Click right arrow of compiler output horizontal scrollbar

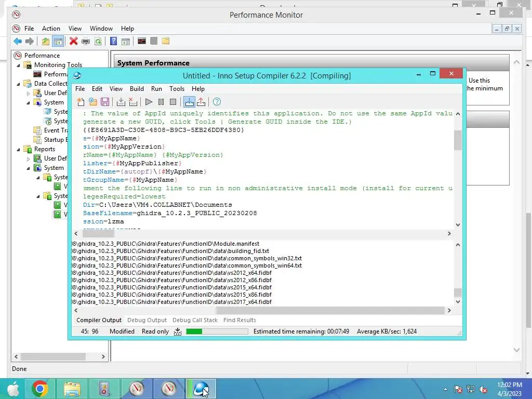click(x=449, y=311)
